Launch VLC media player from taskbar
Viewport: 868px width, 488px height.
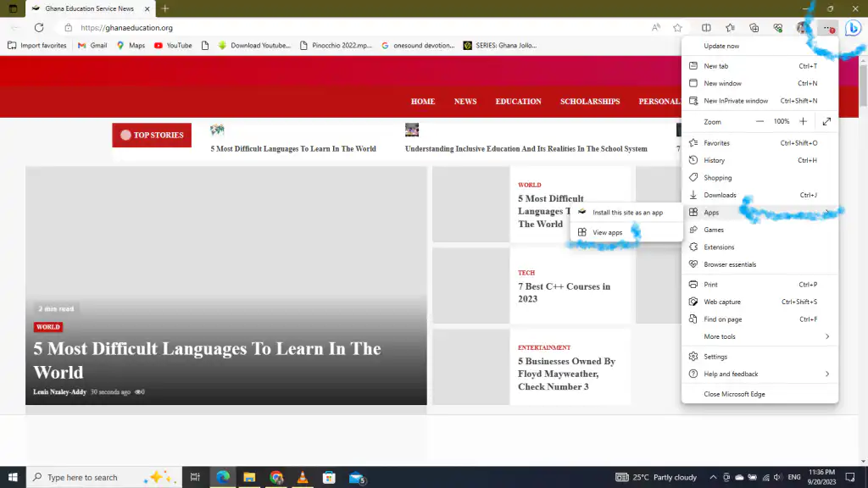coord(303,477)
